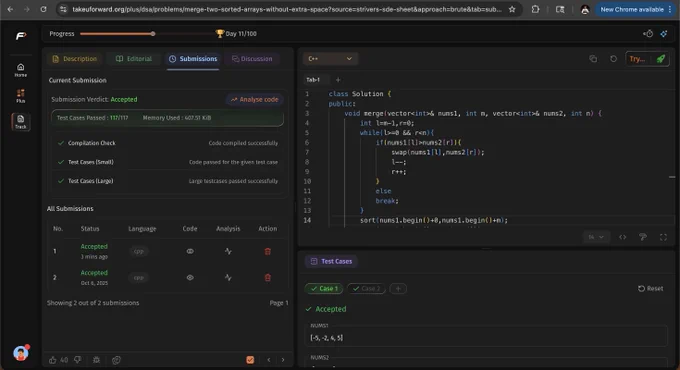Click the Day 11/100 trophy indicator

(236, 33)
